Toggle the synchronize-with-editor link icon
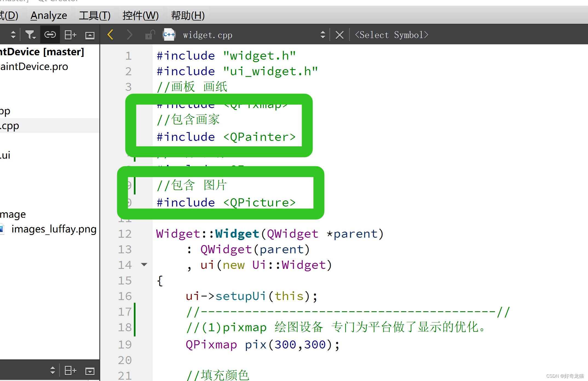The height and width of the screenshot is (381, 588). (50, 35)
